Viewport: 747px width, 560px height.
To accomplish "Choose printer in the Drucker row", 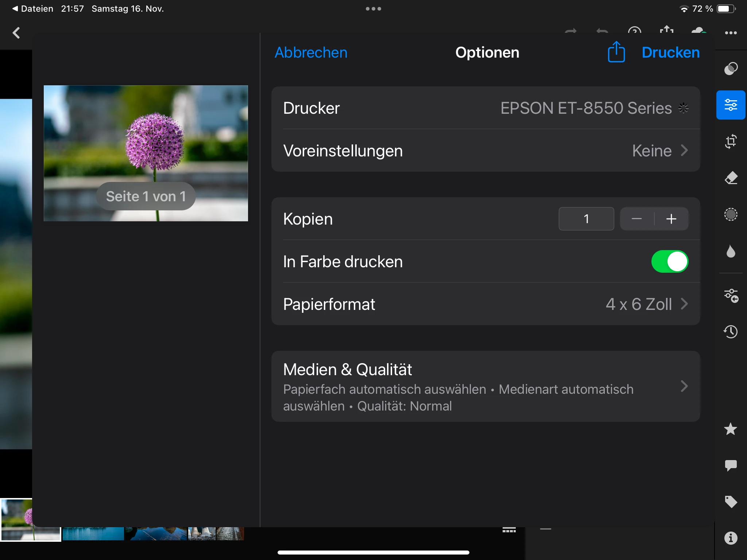I will (x=485, y=108).
